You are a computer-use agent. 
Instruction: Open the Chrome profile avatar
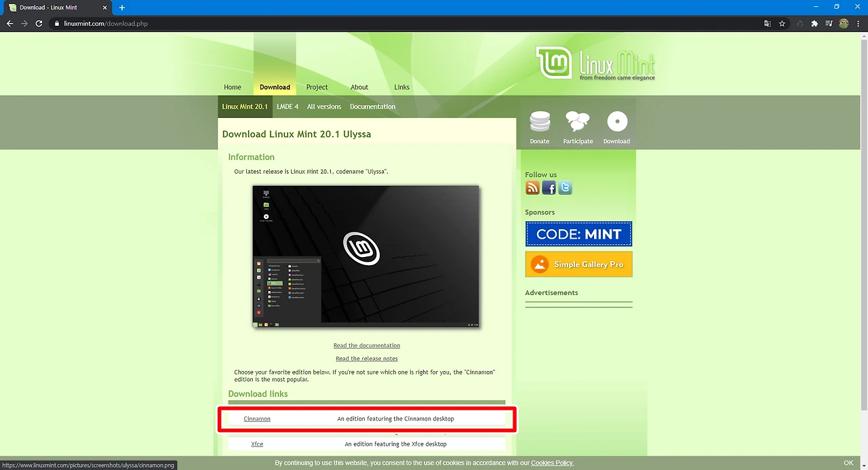click(x=844, y=23)
